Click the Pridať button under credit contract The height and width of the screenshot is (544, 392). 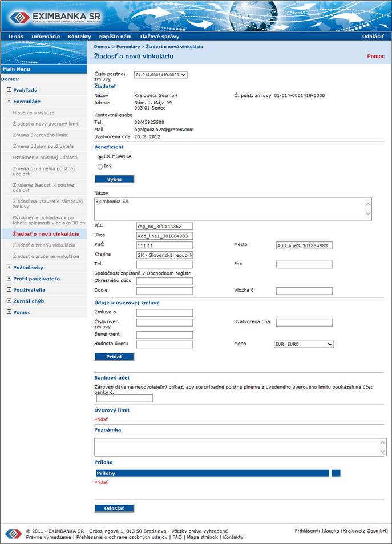click(115, 357)
